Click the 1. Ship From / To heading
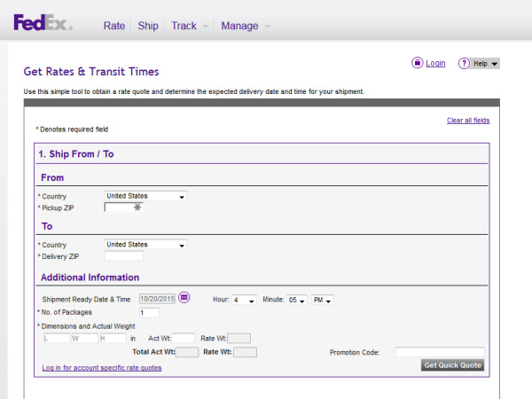 pyautogui.click(x=76, y=154)
